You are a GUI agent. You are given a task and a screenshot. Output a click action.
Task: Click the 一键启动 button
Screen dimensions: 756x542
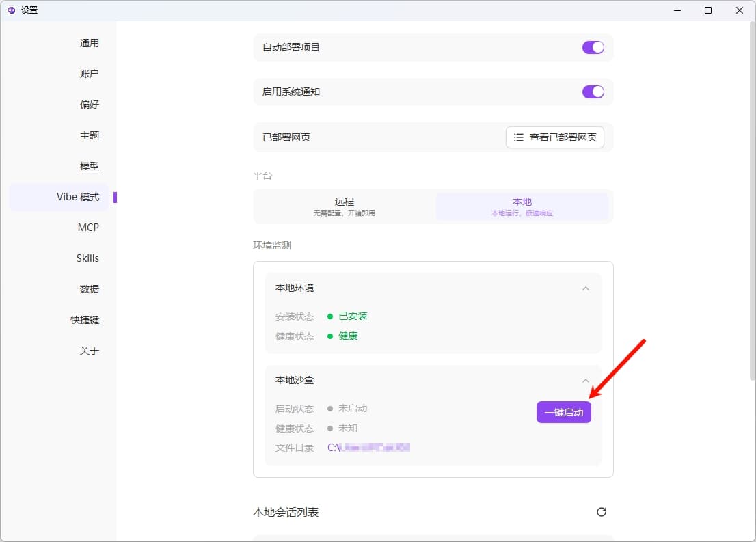564,412
